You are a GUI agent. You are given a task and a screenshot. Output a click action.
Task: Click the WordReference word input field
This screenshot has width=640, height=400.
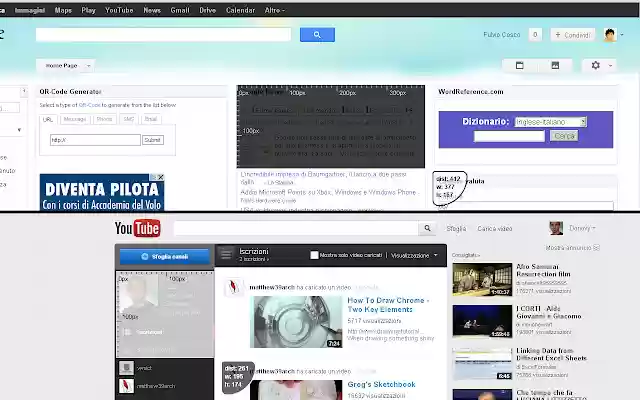(509, 136)
